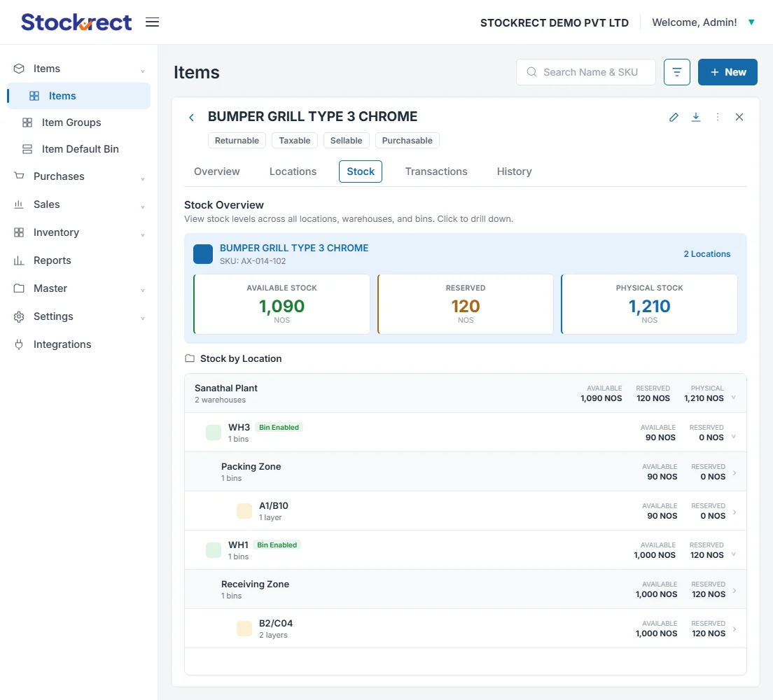The image size is (773, 700).
Task: Select Items submenu entry
Action: coord(79,96)
